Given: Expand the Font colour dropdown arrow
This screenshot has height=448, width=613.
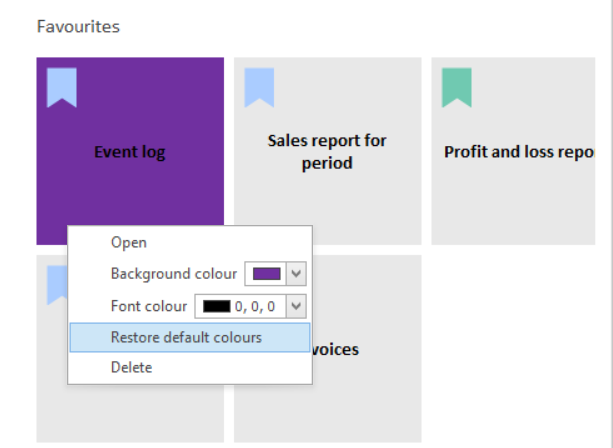Looking at the screenshot, I should pyautogui.click(x=295, y=306).
